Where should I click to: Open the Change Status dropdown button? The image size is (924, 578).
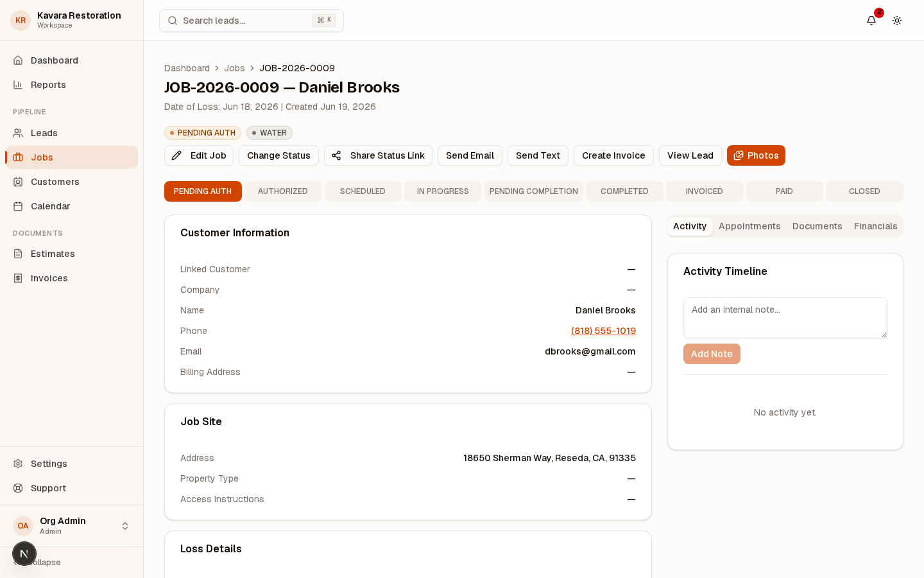pyautogui.click(x=278, y=155)
